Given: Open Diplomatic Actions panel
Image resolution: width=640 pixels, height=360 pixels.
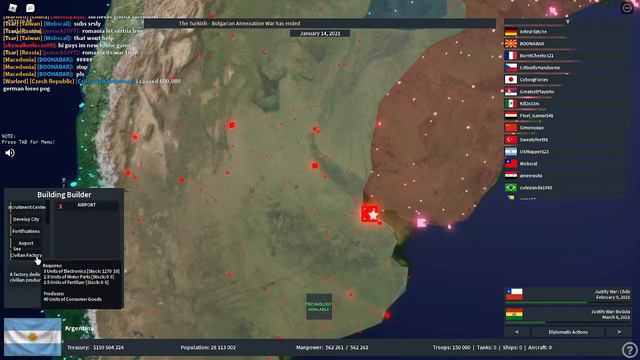Looking at the screenshot, I should tap(568, 332).
